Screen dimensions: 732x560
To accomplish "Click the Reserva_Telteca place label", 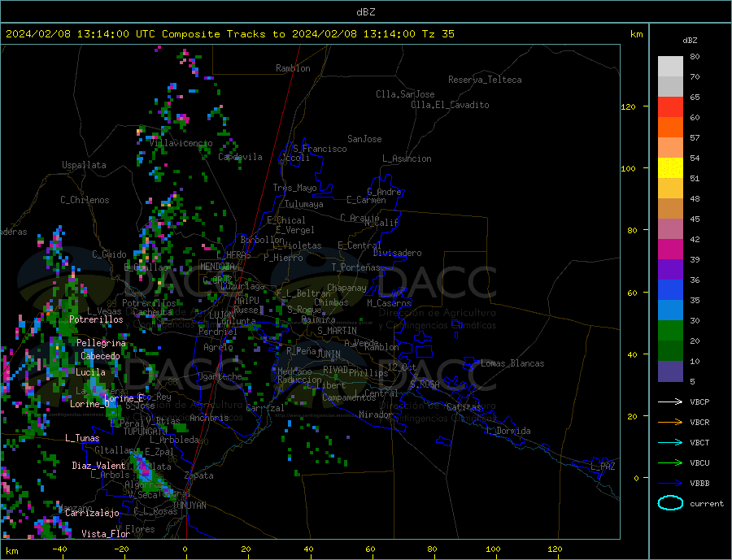I will (x=485, y=80).
